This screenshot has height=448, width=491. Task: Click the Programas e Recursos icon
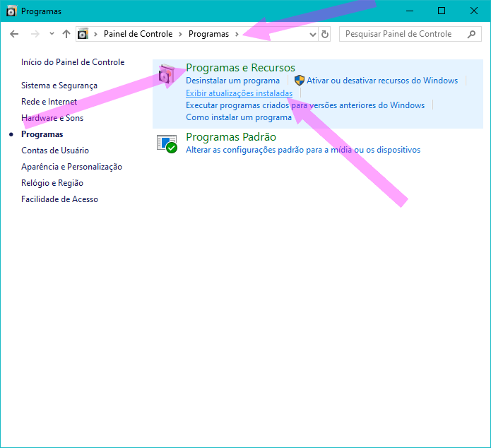coord(167,74)
